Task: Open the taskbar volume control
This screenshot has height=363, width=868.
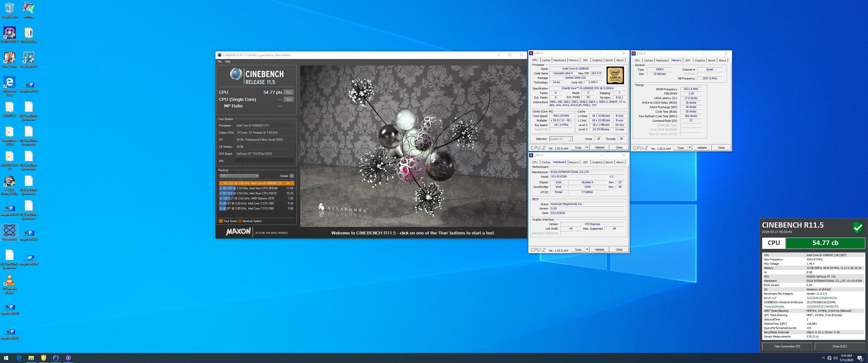Action: 835,358
